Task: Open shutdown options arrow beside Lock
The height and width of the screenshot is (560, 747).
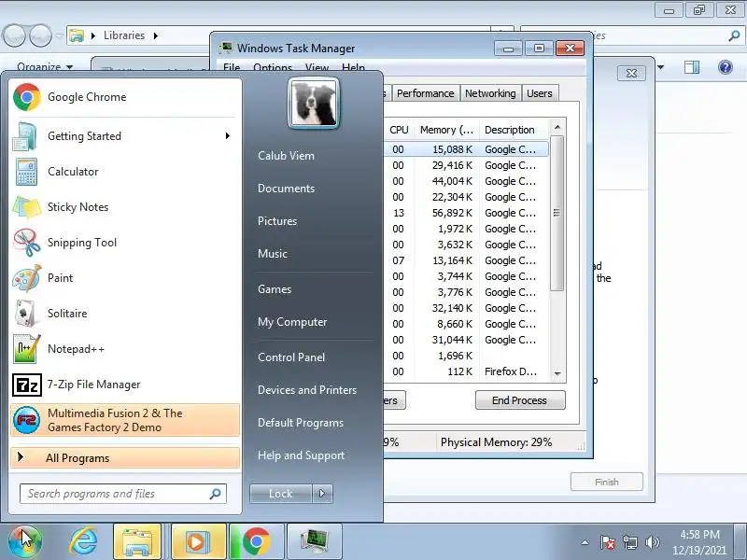Action: coord(322,494)
